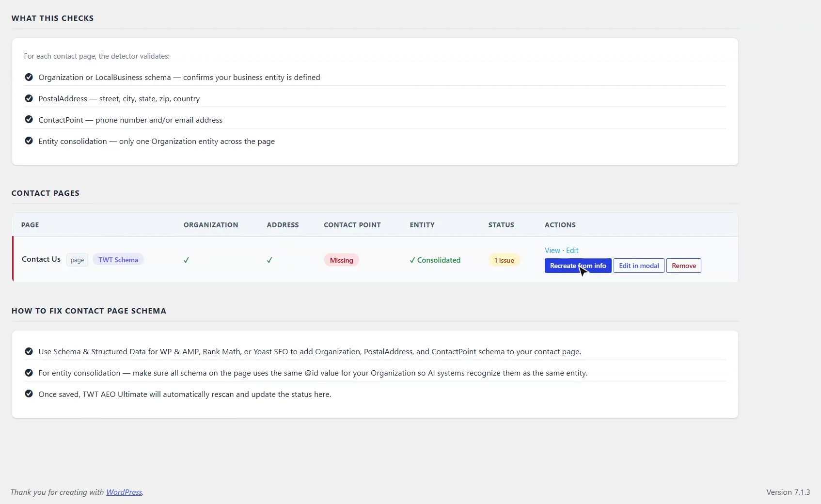
Task: Click the Contact Us page name
Action: 41,259
